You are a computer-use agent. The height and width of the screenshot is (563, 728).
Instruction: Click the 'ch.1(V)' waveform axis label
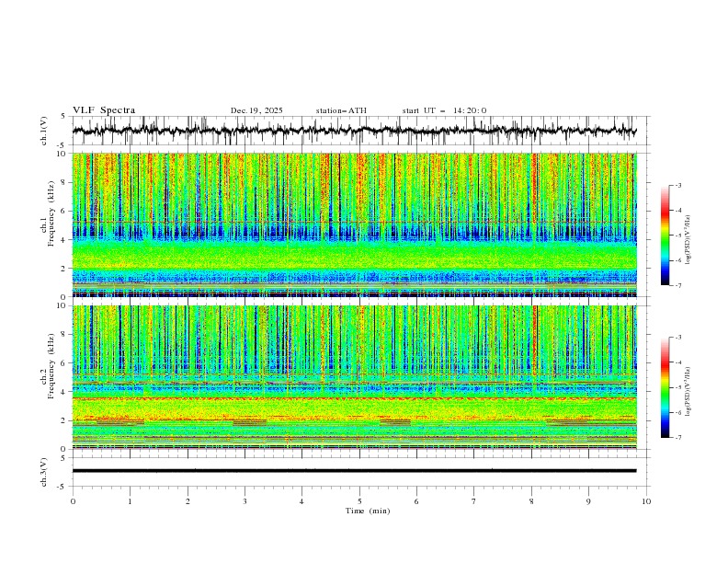44,131
